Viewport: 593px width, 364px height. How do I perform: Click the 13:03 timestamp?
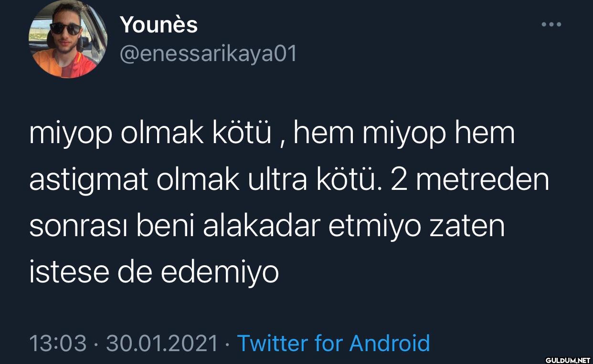click(x=58, y=343)
